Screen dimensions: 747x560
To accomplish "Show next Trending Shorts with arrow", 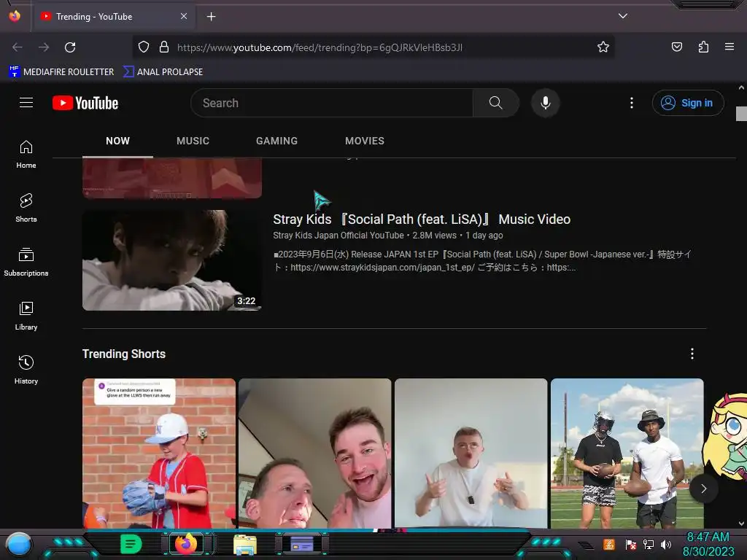I will (704, 489).
